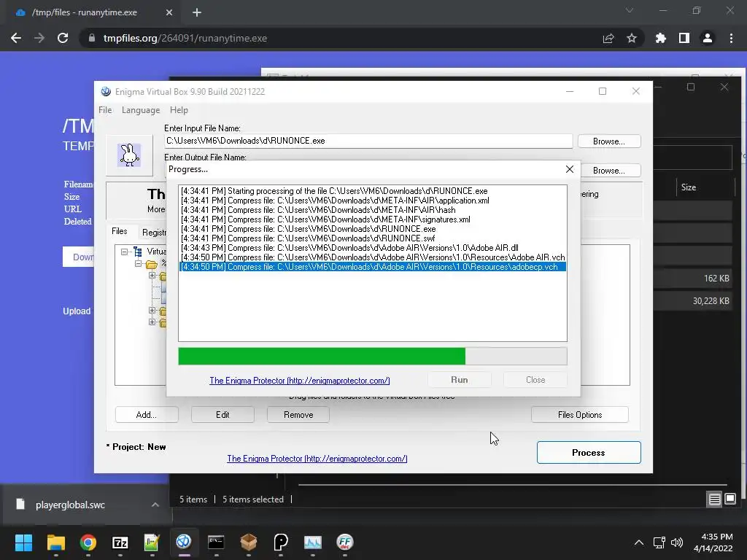This screenshot has height=560, width=747.
Task: Click the Process button
Action: pos(589,452)
